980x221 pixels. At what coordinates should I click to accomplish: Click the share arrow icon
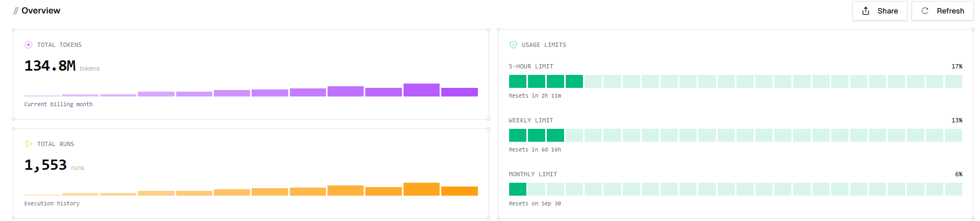(866, 11)
